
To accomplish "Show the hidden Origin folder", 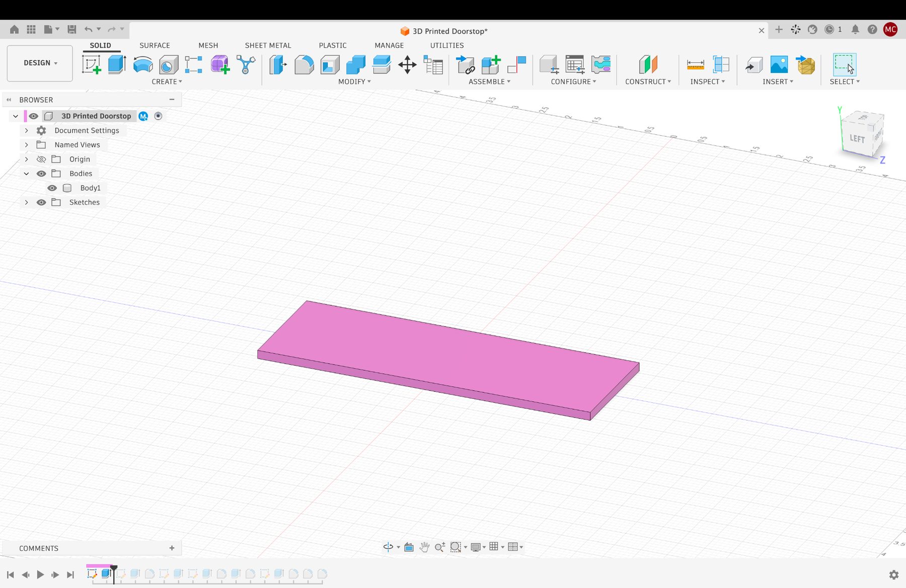I will coord(41,159).
